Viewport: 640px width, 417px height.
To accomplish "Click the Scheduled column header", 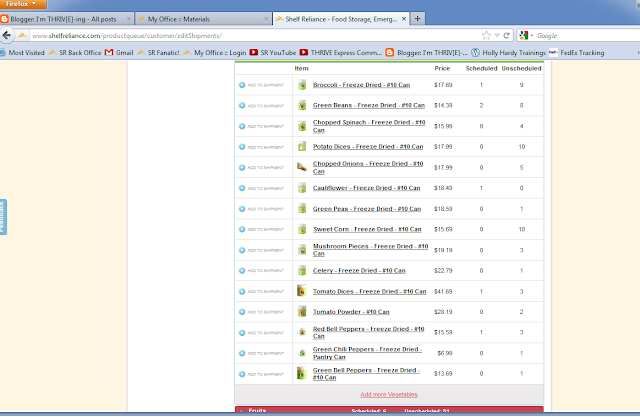I will point(481,68).
